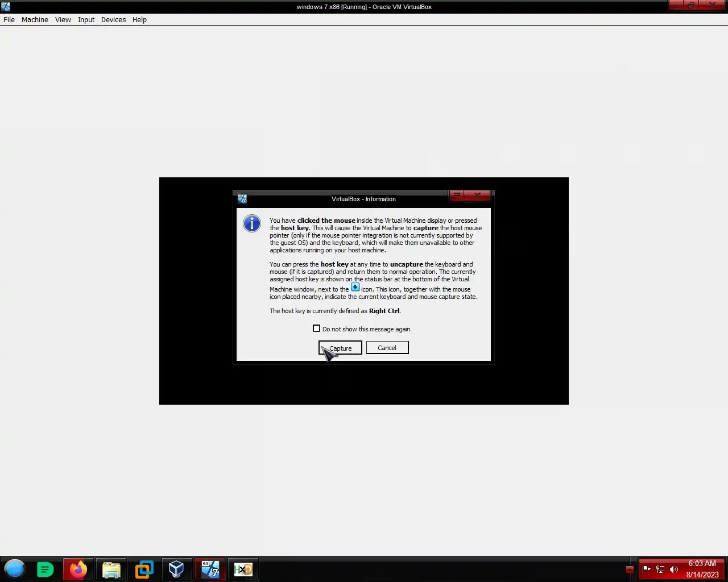Open the Start menu orb
The height and width of the screenshot is (582, 728).
[x=15, y=568]
